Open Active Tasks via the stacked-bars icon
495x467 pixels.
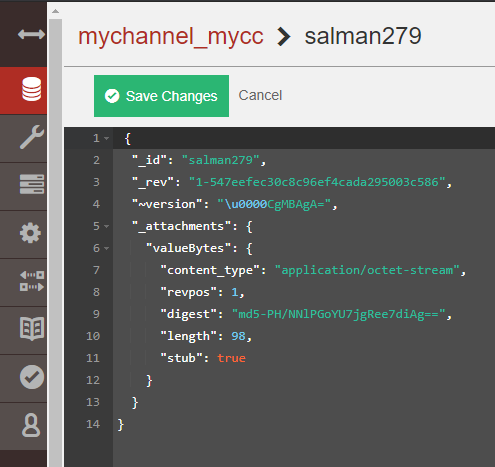pyautogui.click(x=31, y=184)
